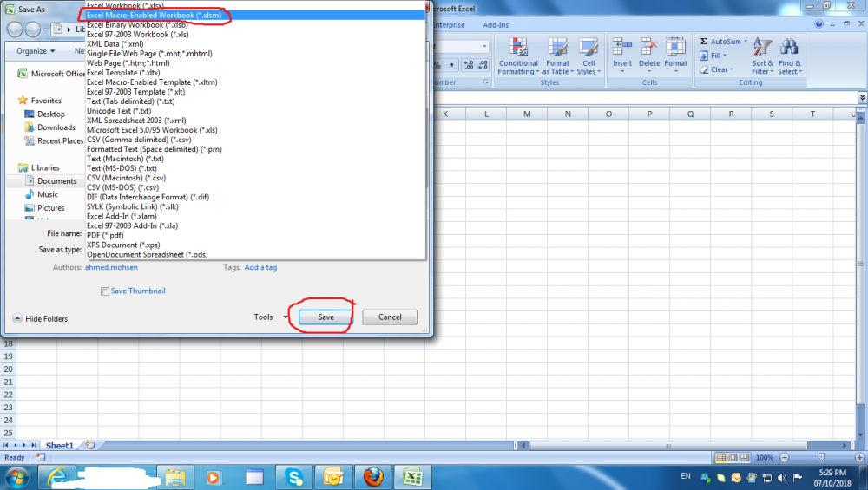
Task: Click the Excel Help question mark icon
Action: pyautogui.click(x=819, y=24)
